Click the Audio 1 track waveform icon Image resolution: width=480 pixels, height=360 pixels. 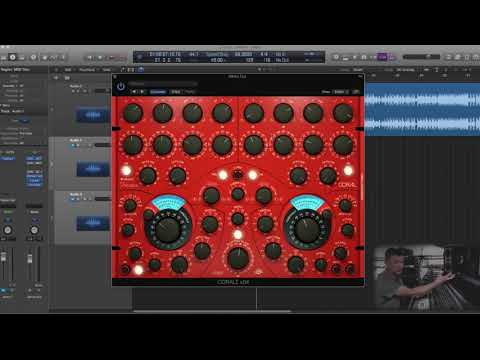pos(93,115)
